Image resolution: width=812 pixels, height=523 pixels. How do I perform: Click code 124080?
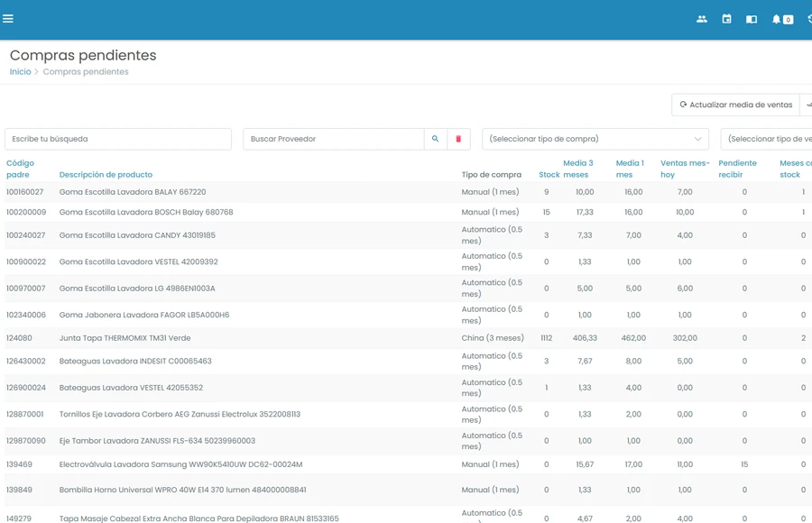[x=19, y=337]
